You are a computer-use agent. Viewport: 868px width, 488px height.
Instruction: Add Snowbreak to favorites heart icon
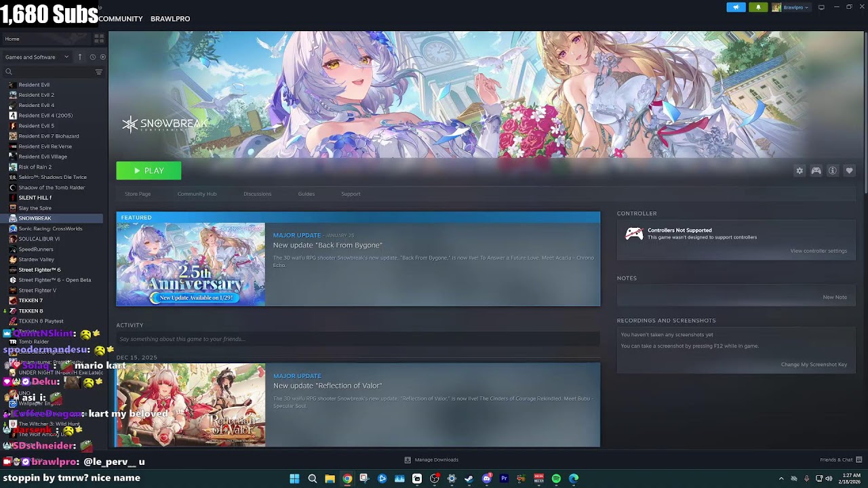tap(849, 171)
